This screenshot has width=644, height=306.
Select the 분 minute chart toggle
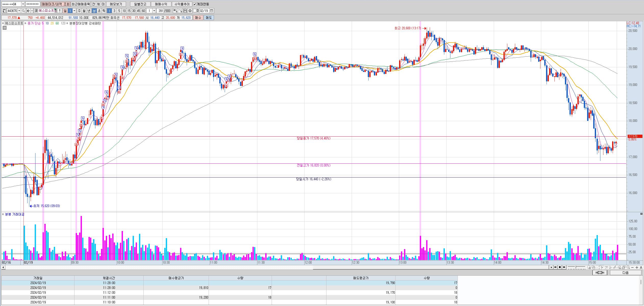tap(94, 11)
